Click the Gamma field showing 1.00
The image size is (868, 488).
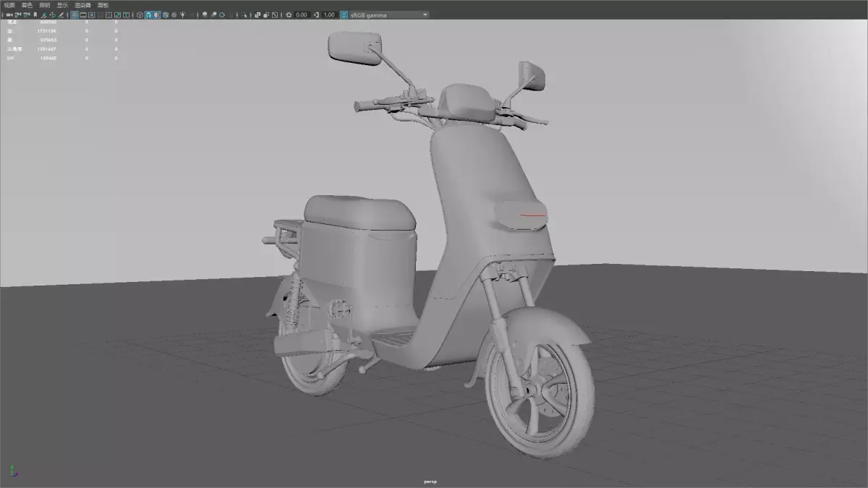(x=329, y=14)
